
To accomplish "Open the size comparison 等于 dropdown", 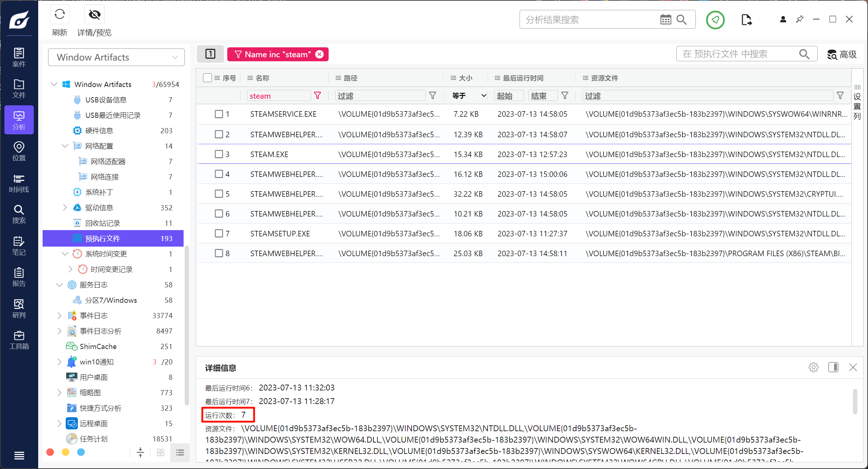I will point(469,96).
